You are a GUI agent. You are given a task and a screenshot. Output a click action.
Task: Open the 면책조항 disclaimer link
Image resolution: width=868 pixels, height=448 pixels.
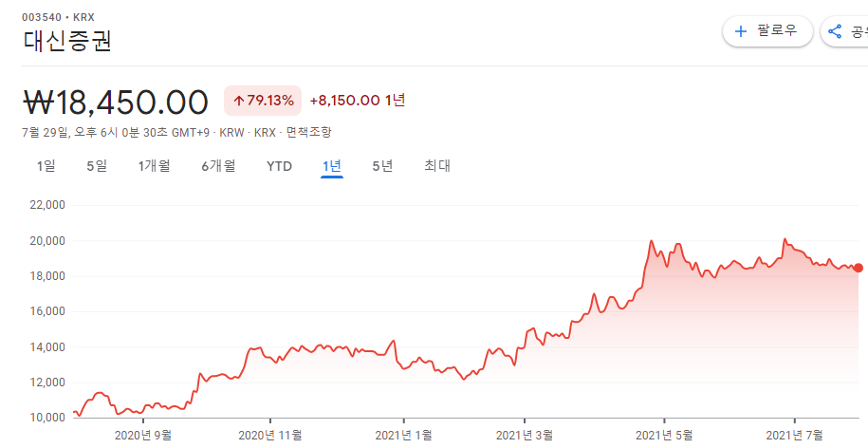[x=309, y=132]
